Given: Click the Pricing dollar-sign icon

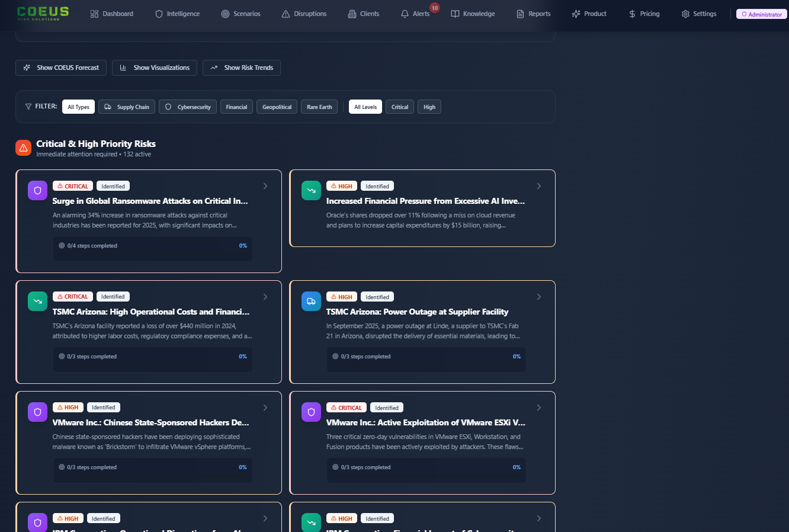Looking at the screenshot, I should click(632, 14).
